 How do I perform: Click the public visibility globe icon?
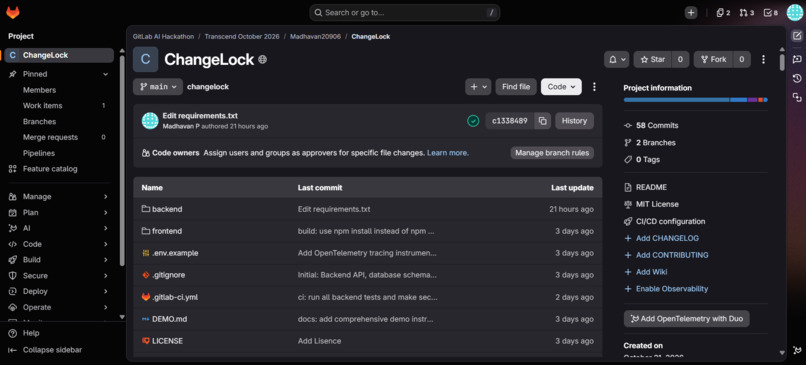[263, 60]
